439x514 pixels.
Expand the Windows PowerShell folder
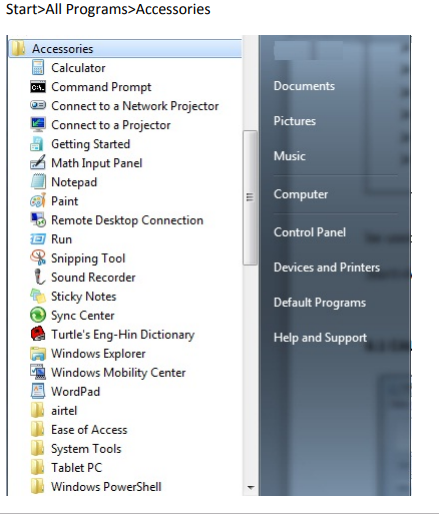pos(96,487)
